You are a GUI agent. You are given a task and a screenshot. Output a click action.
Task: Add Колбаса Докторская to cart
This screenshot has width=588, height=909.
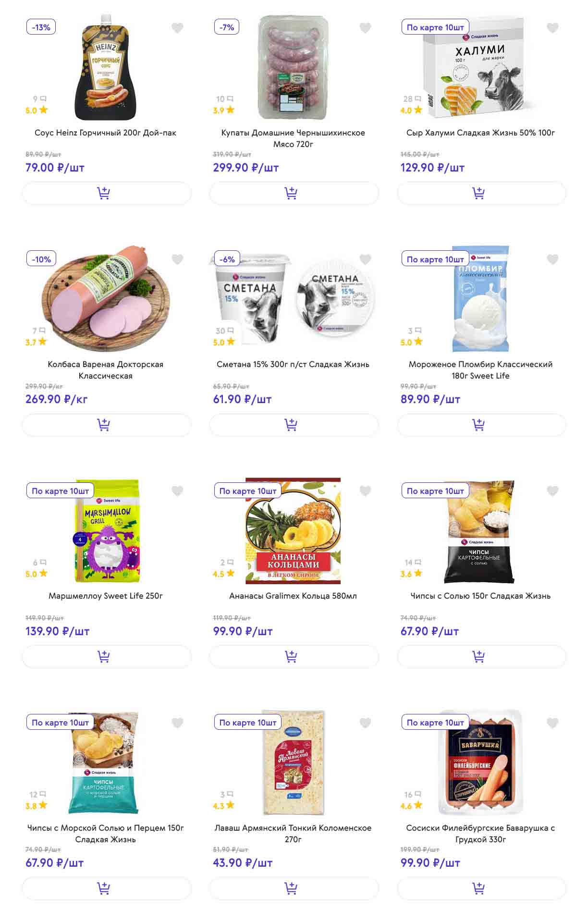tap(106, 425)
